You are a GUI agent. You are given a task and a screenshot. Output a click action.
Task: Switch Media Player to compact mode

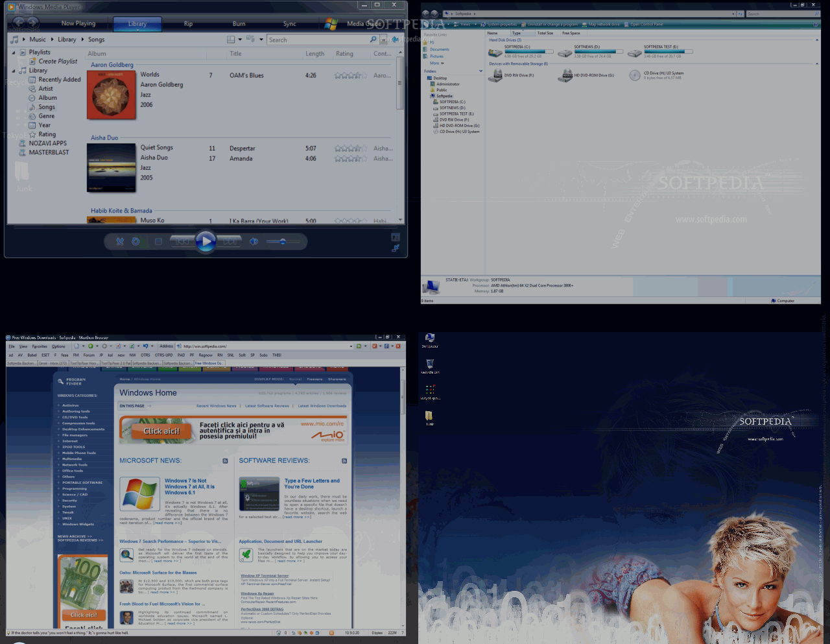pos(395,248)
